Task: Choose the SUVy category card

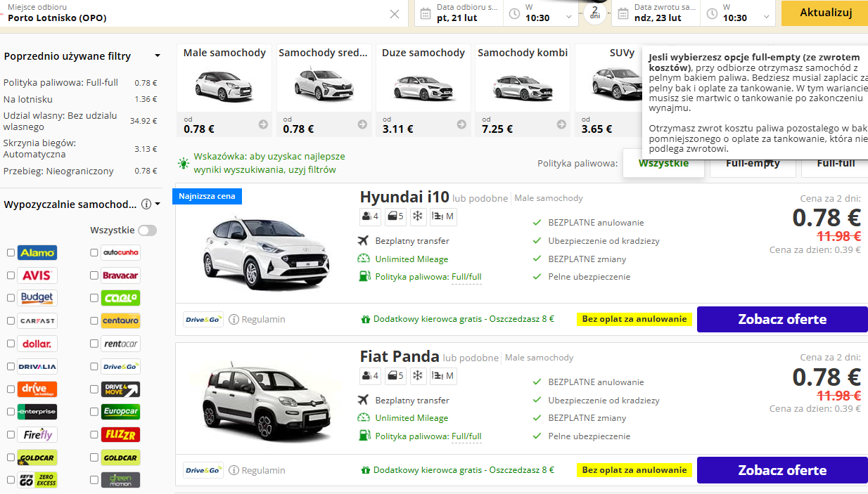Action: pos(609,90)
